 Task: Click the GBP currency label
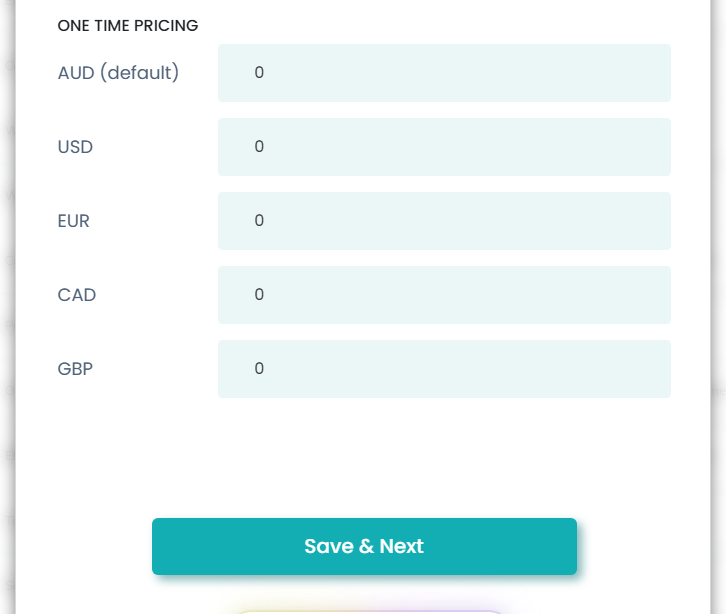(75, 369)
